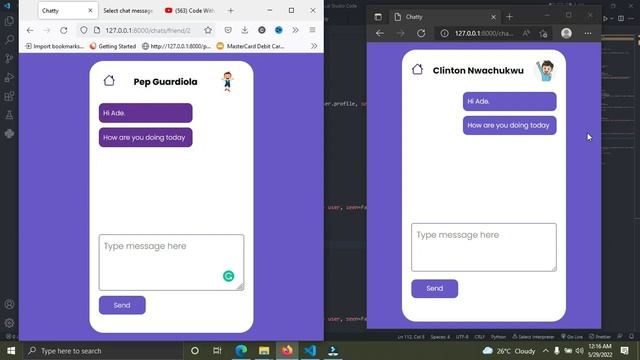Click the Firefox shield tracking protection icon

[x=84, y=30]
